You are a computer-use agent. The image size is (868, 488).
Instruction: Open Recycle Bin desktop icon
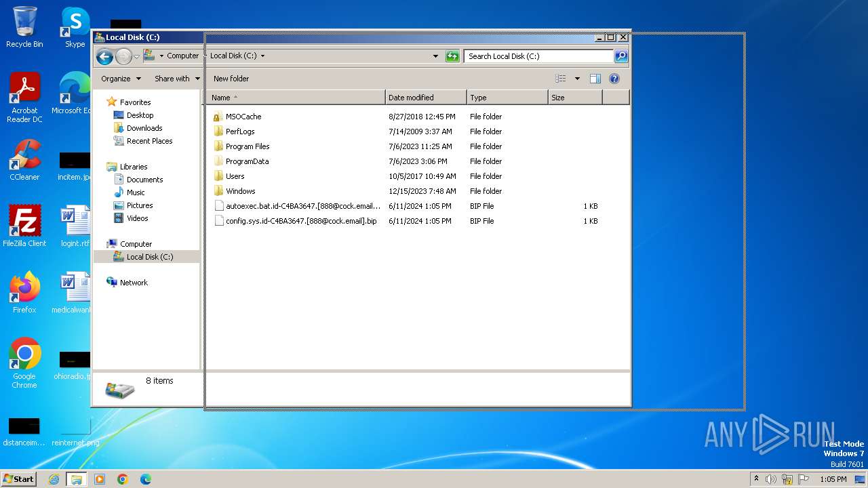point(24,28)
